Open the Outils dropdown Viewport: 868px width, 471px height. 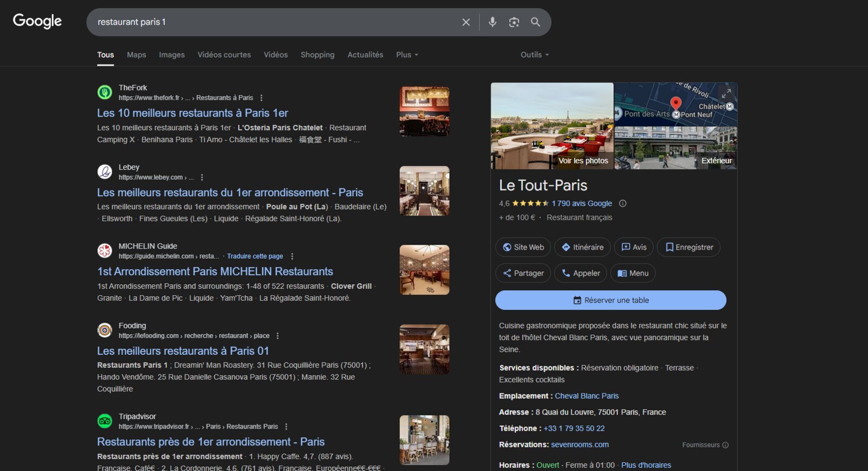click(x=535, y=55)
